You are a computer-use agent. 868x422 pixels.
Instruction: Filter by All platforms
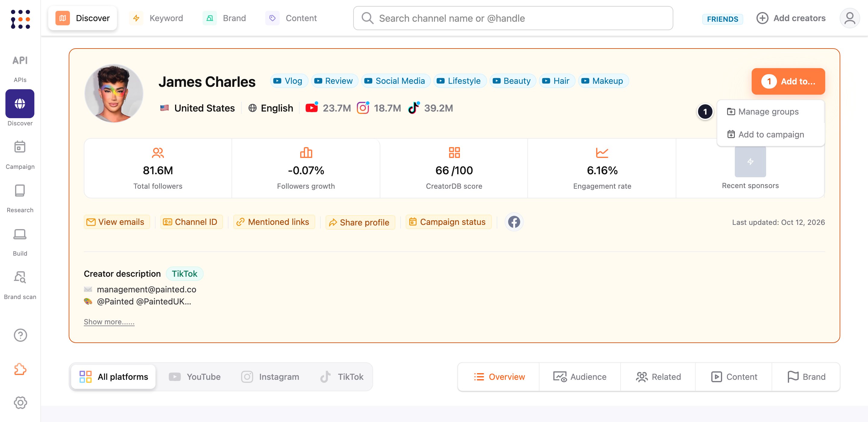pyautogui.click(x=114, y=376)
